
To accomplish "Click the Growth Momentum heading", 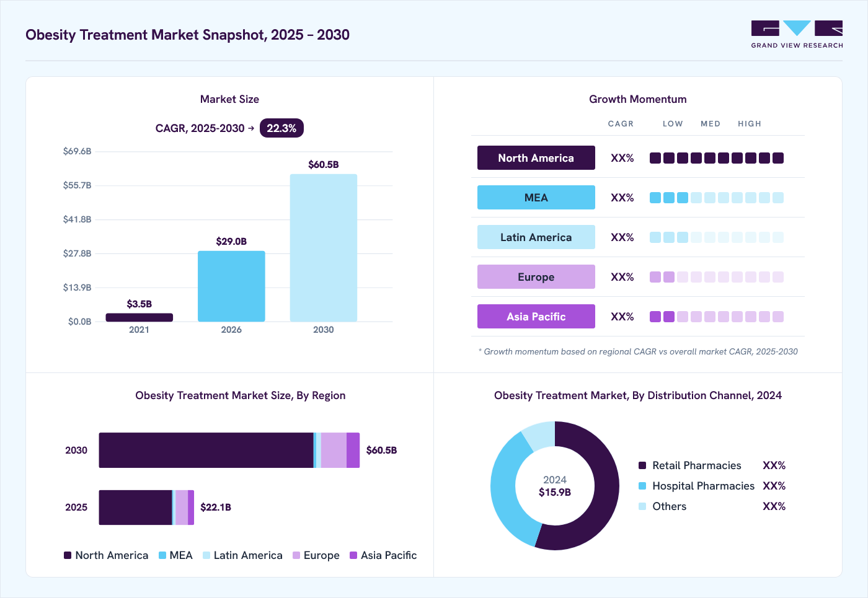I will coord(638,99).
